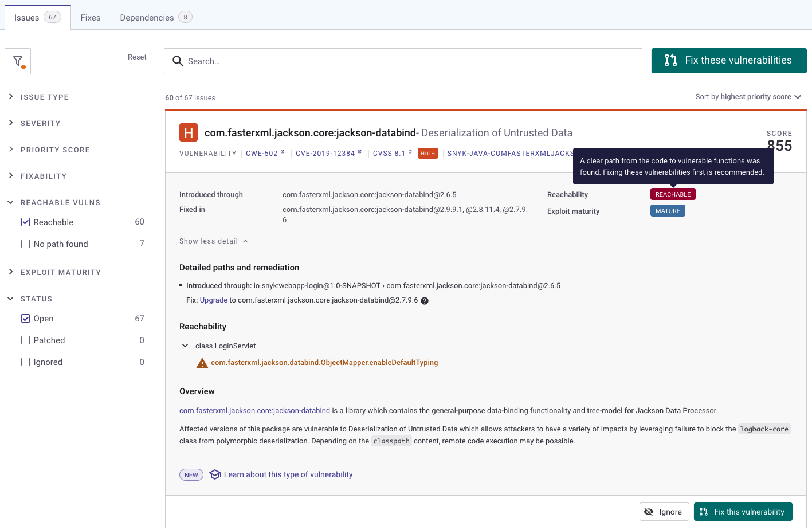Click the 60 of 67 issues count
This screenshot has width=812, height=530.
[x=190, y=98]
